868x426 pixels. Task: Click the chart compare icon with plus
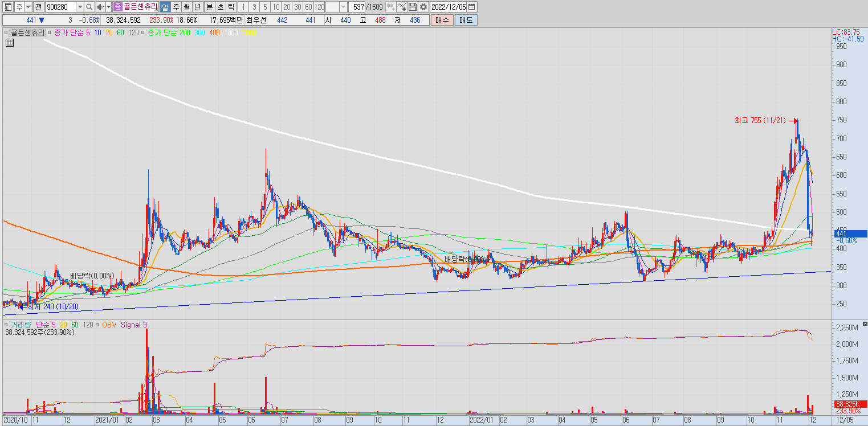[390, 7]
